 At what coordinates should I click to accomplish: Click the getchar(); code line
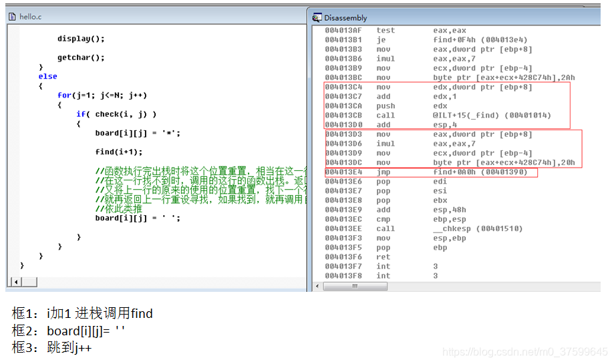81,57
